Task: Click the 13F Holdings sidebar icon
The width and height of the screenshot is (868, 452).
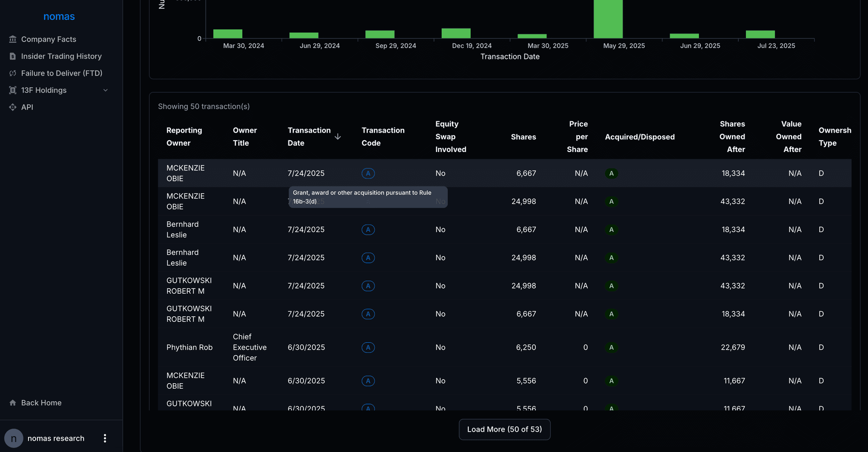Action: click(13, 90)
